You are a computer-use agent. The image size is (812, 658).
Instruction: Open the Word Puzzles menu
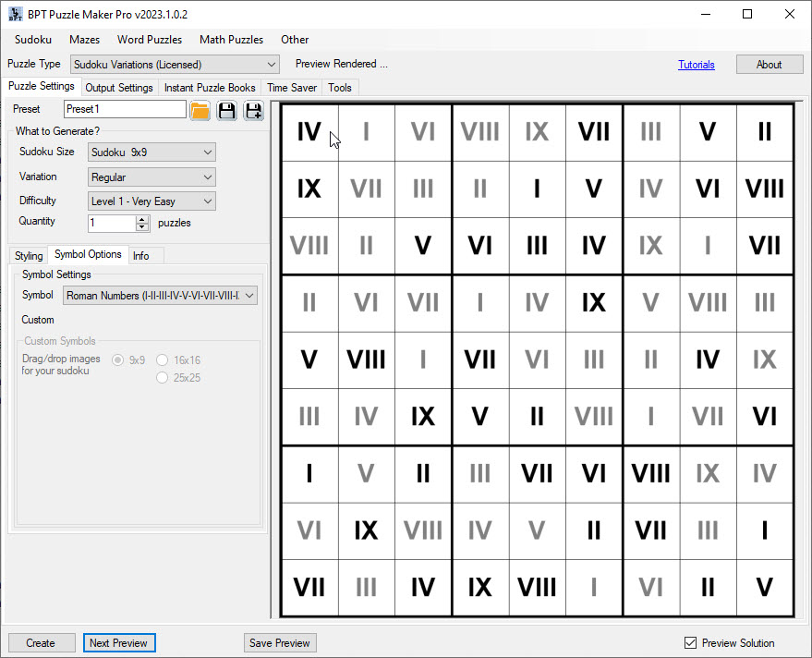(x=150, y=40)
